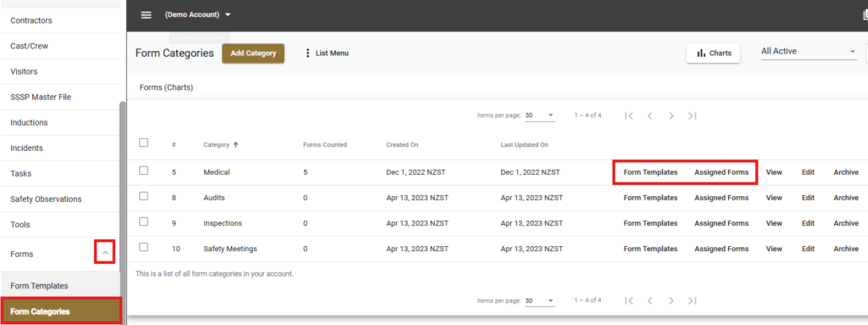868x325 pixels.
Task: Open Form Templates for Inspections row
Action: click(650, 223)
